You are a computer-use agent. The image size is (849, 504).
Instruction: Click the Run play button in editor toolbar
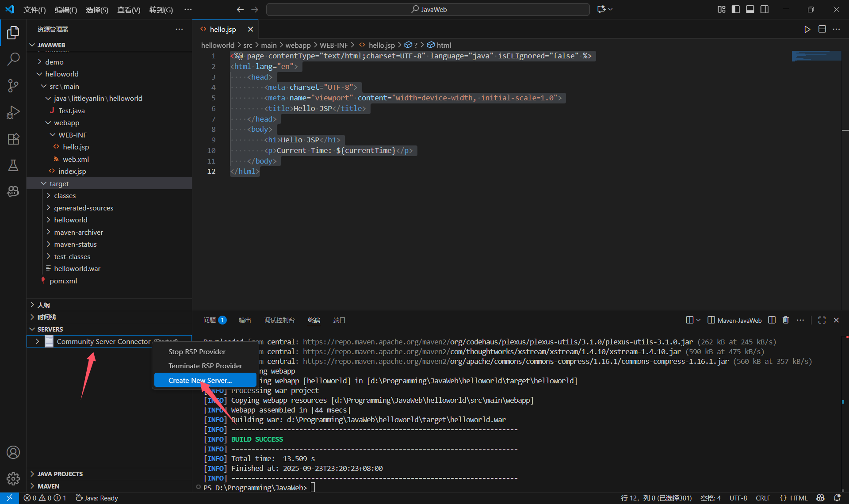pos(807,29)
